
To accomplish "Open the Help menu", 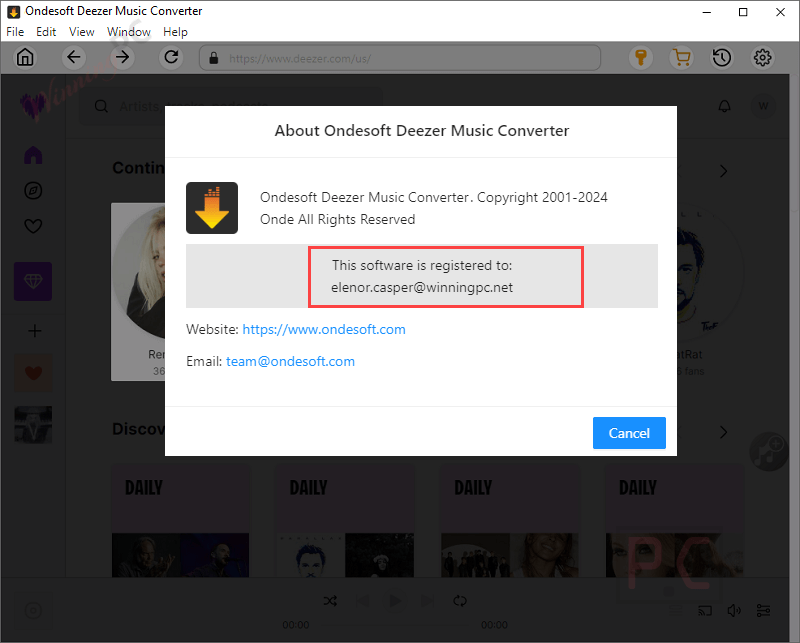I will point(176,32).
